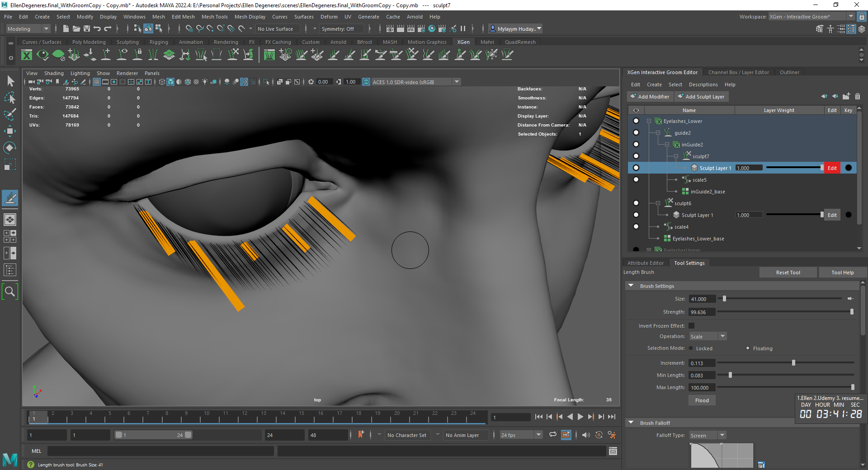The image size is (868, 470).
Task: Click the Create Interactive Groom Splines shelf icon
Action: tap(73, 55)
